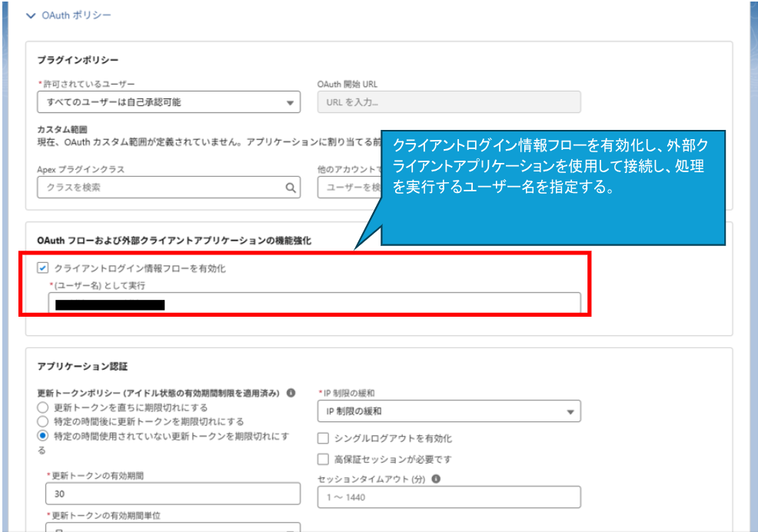758x532 pixels.
Task: Select 更新トークンを直ちに期限切れにする radio
Action: [42, 407]
